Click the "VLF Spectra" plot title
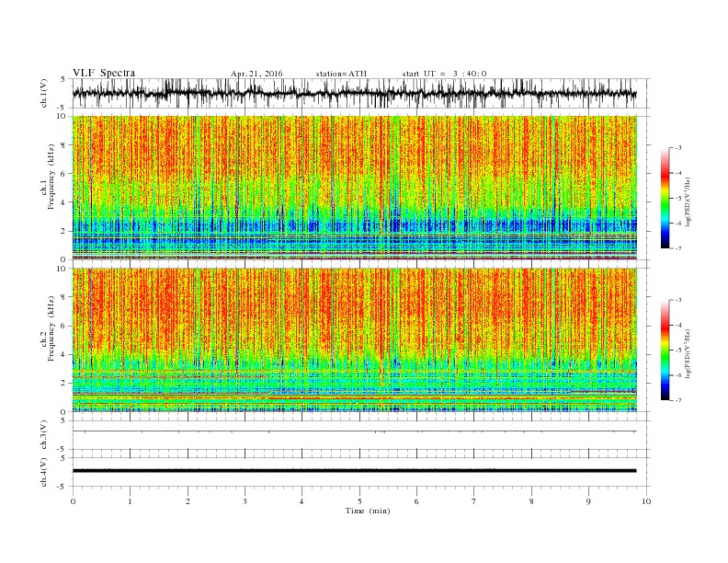Image resolution: width=728 pixels, height=563 pixels. pos(104,73)
